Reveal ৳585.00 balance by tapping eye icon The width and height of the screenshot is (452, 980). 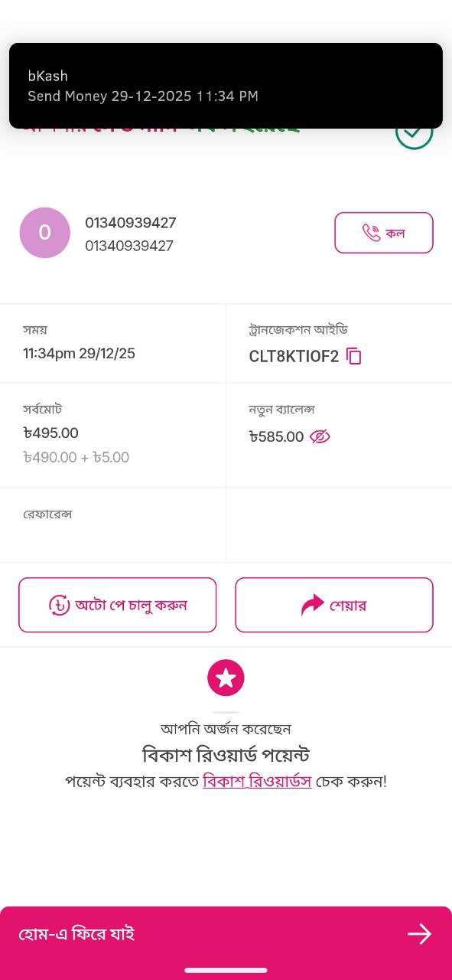point(319,436)
